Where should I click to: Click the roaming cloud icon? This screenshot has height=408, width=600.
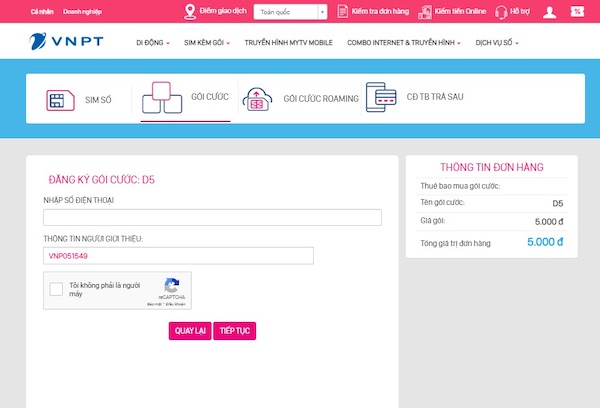pyautogui.click(x=257, y=99)
